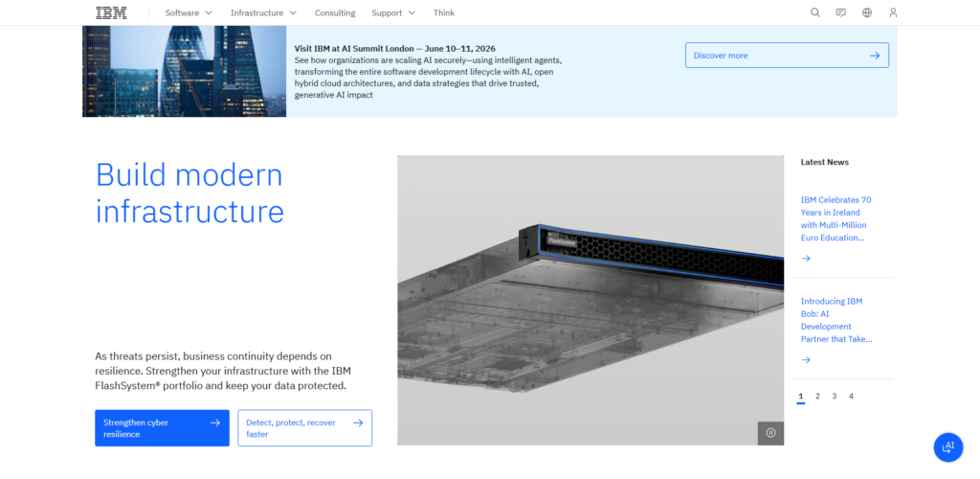The width and height of the screenshot is (980, 479).
Task: Expand the Software menu
Action: 189,12
